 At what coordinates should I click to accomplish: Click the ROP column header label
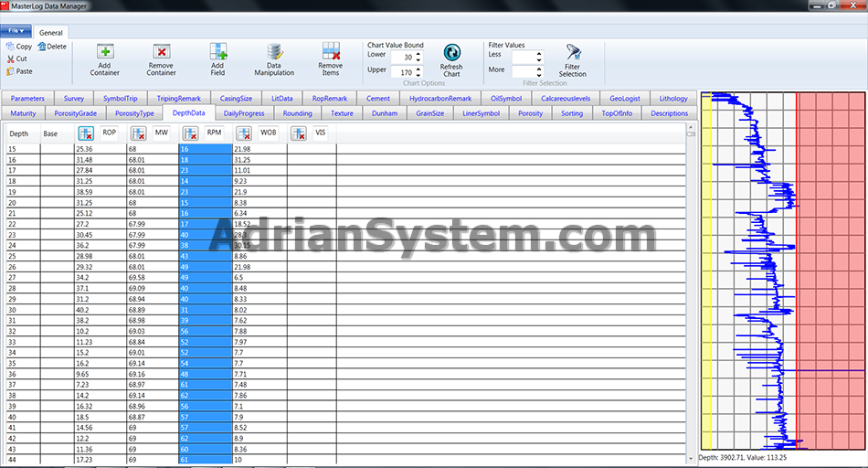pyautogui.click(x=110, y=133)
